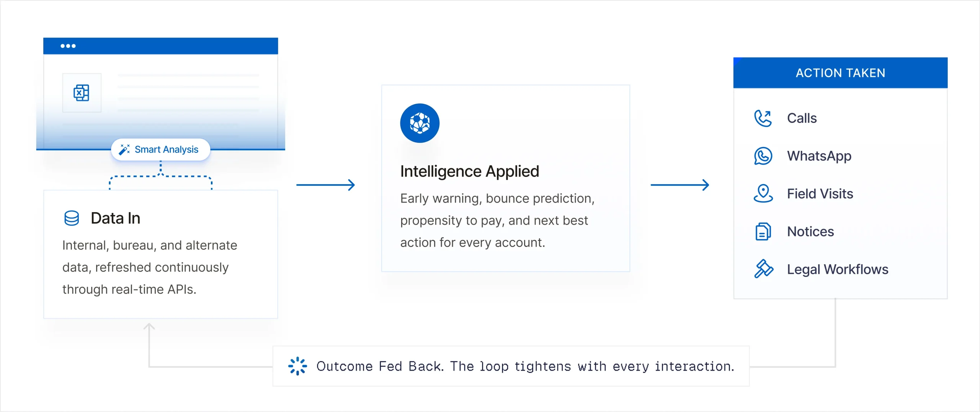This screenshot has height=412, width=980.
Task: Click the Legal Workflows gavel icon
Action: pyautogui.click(x=763, y=269)
